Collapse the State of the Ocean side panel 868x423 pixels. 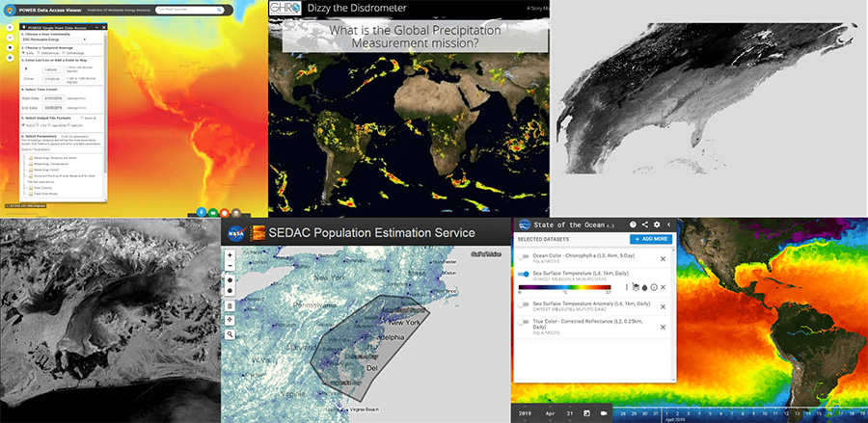tap(668, 225)
